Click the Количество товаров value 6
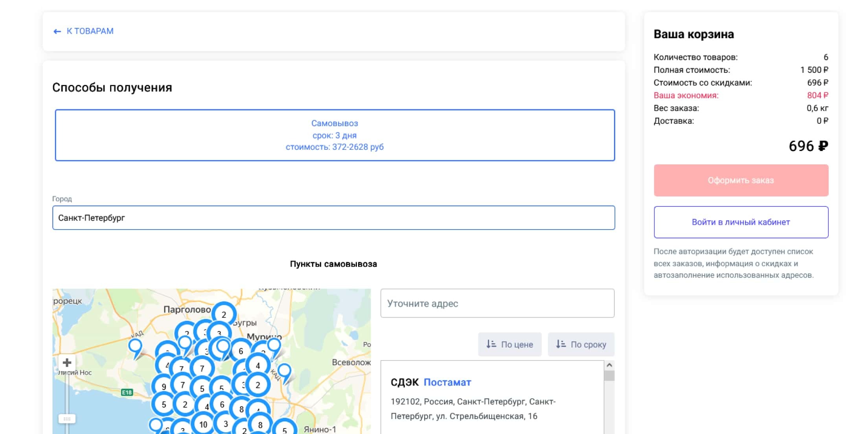 [x=826, y=57]
